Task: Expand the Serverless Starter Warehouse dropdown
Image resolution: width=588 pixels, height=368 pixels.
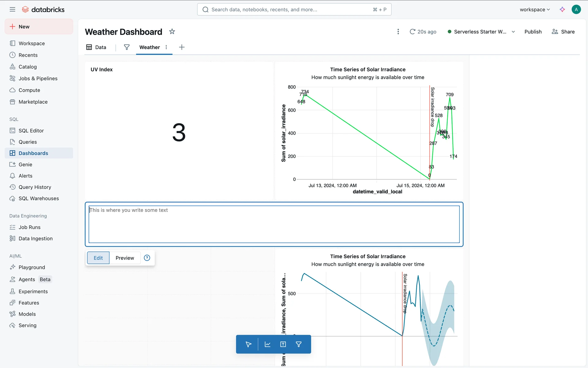Action: tap(513, 32)
